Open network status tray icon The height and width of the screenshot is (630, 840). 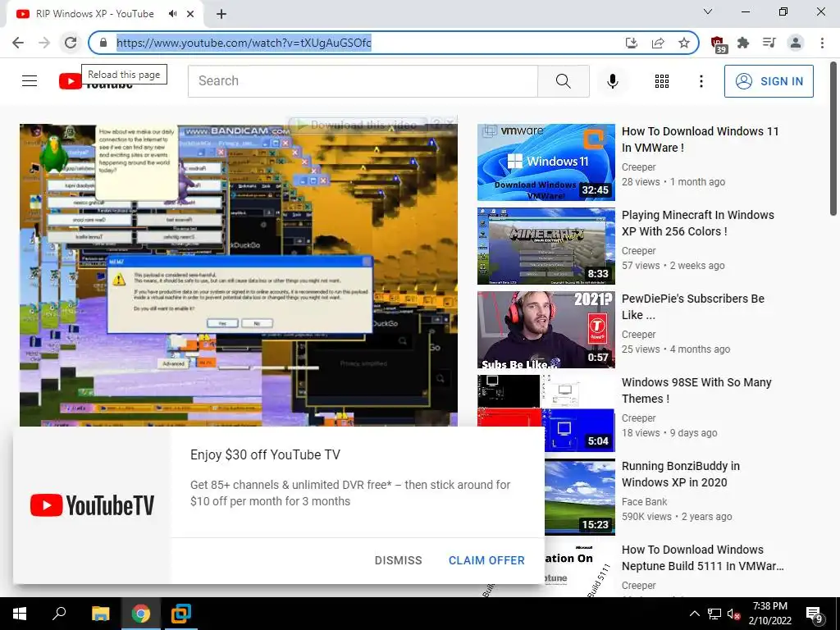[x=714, y=614]
